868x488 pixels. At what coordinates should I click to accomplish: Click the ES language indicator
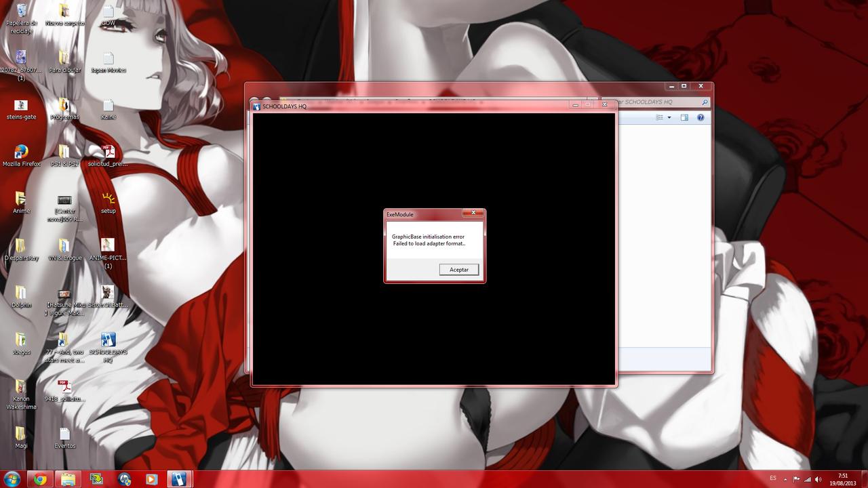point(773,479)
